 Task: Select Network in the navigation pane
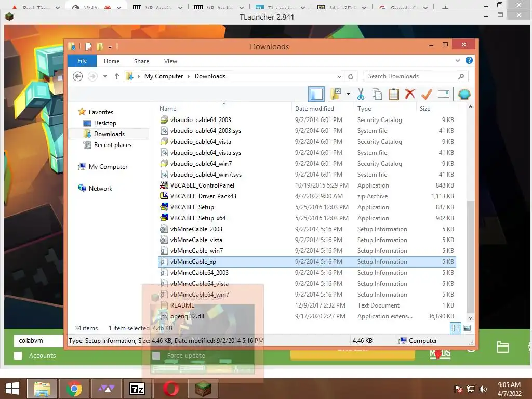click(100, 188)
